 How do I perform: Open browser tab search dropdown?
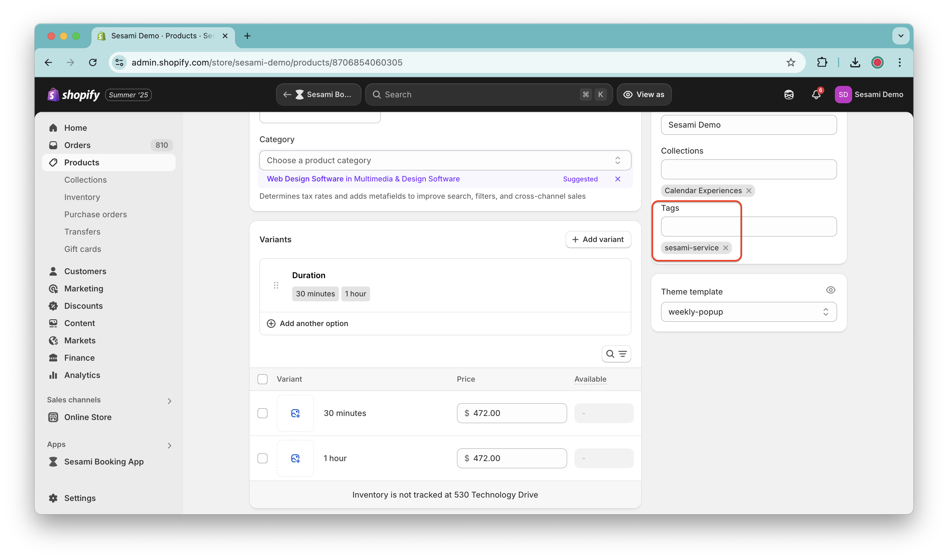coord(900,36)
